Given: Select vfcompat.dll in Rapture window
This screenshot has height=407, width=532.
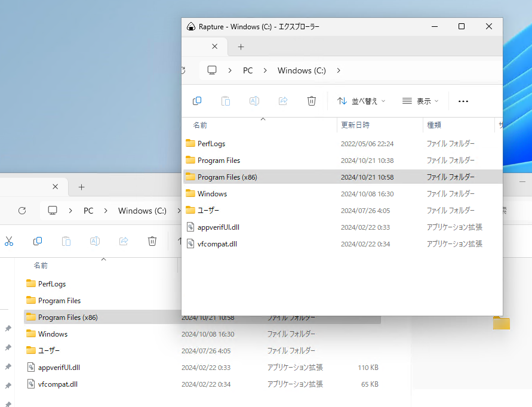Looking at the screenshot, I should pos(343,244).
